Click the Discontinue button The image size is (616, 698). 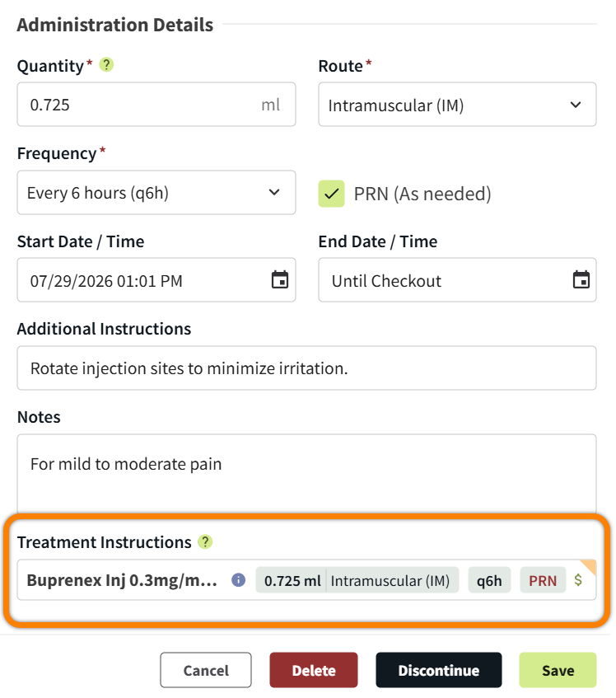coord(439,670)
